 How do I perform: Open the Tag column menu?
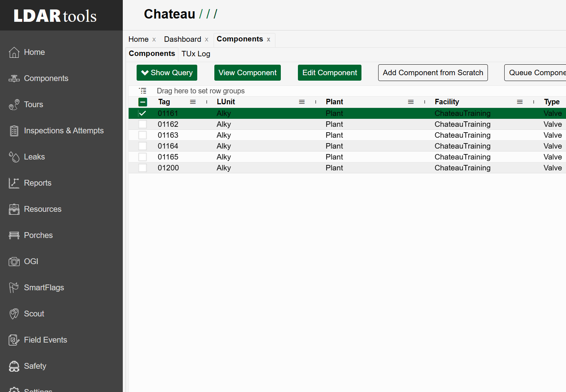[x=193, y=102]
